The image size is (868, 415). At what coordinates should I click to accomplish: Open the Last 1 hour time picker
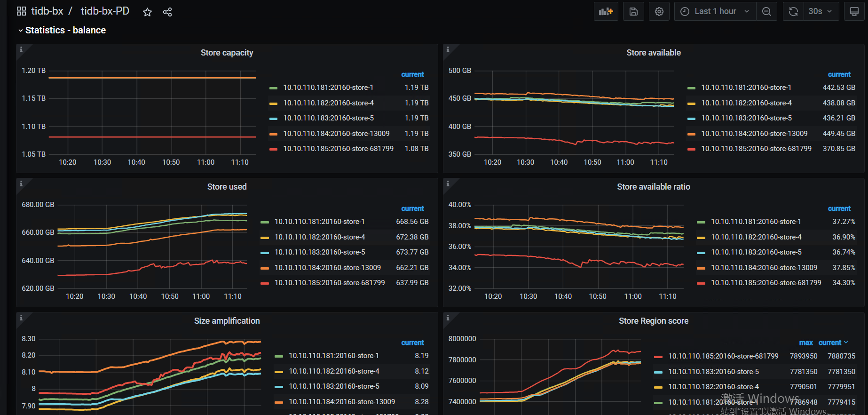715,11
